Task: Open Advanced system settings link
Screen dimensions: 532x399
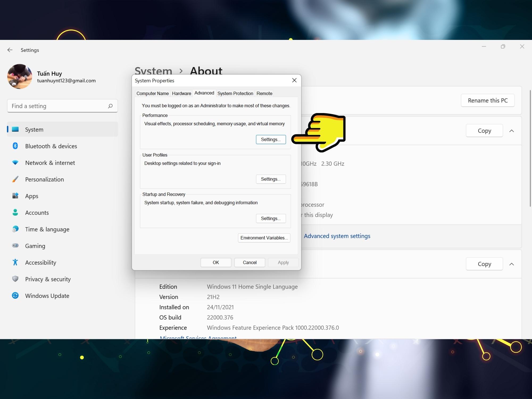Action: [x=337, y=236]
